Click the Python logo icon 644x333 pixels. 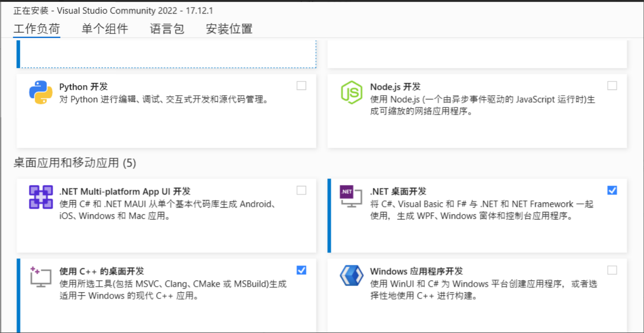point(41,93)
